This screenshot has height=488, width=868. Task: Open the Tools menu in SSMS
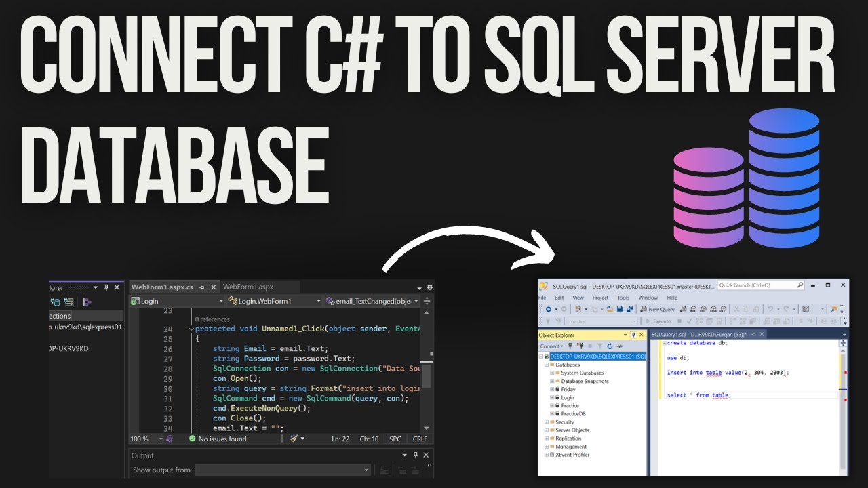pos(623,298)
